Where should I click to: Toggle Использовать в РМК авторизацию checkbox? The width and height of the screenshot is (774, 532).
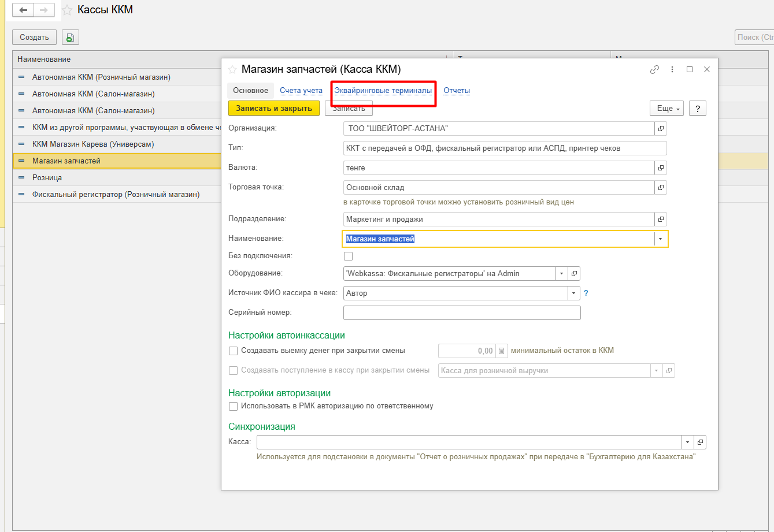234,406
